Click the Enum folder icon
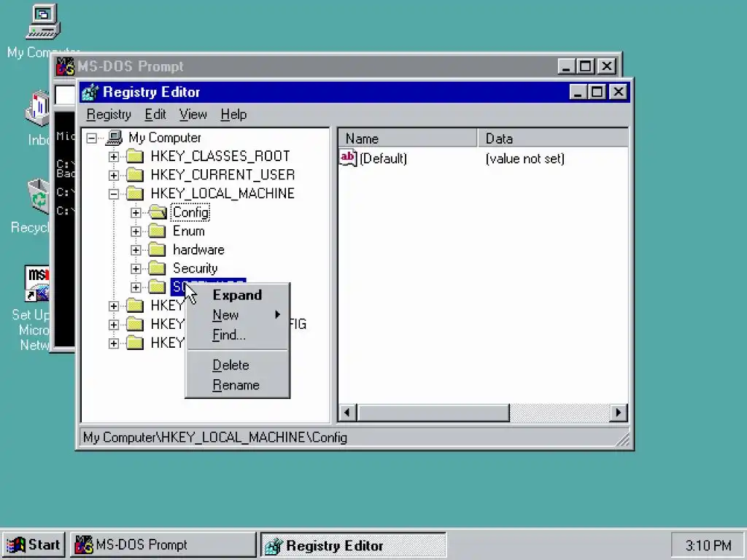Screen dimensions: 747x560 158,231
